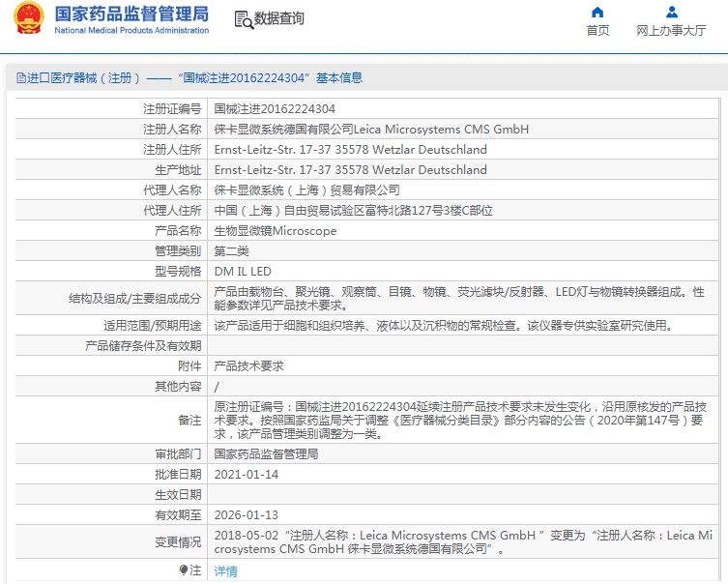The height and width of the screenshot is (584, 728).
Task: Click the 适用范围/预期用途 description text
Action: tap(444, 326)
